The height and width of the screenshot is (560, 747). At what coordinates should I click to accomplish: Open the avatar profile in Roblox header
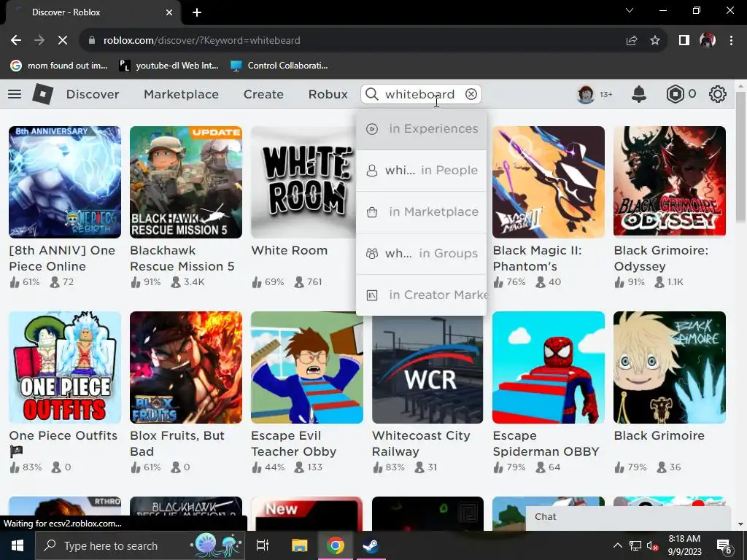pyautogui.click(x=586, y=94)
